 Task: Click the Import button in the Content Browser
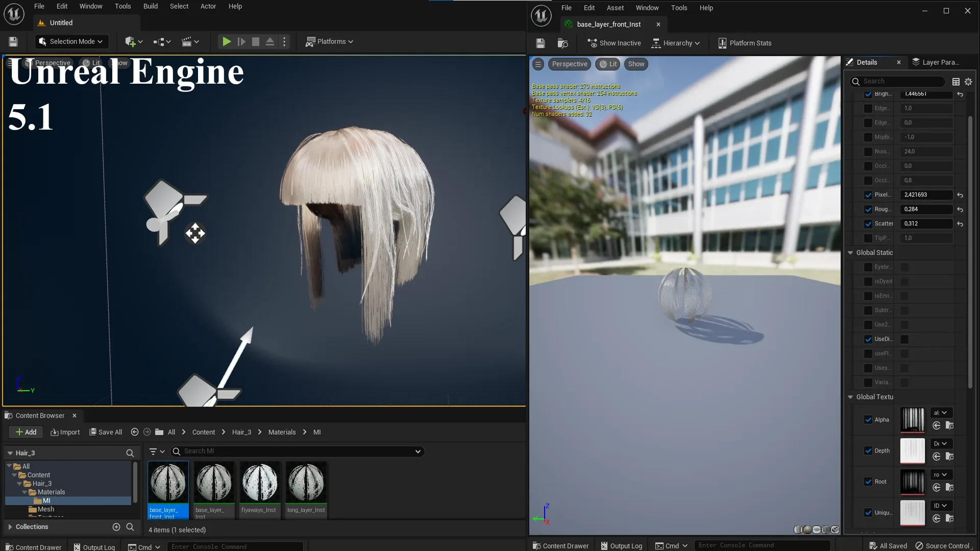click(65, 432)
